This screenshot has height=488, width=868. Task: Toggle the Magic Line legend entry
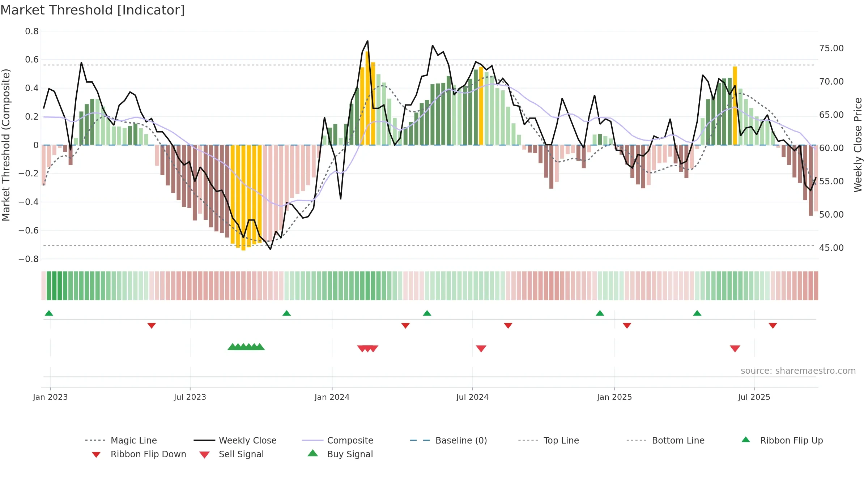point(121,440)
